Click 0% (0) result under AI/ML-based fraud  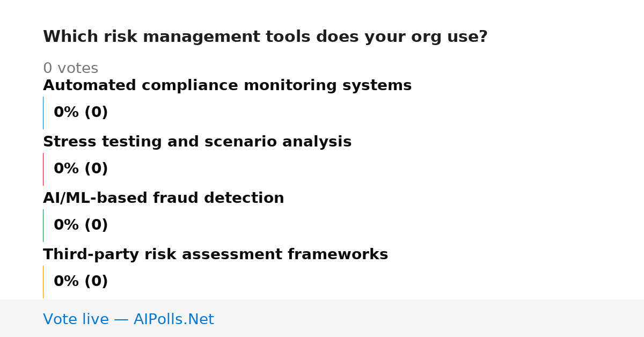click(80, 225)
